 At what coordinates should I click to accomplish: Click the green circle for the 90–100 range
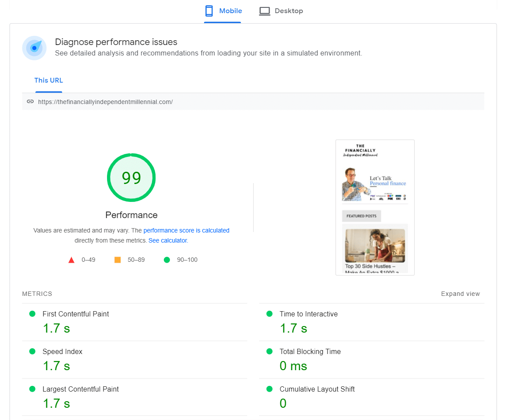point(166,259)
